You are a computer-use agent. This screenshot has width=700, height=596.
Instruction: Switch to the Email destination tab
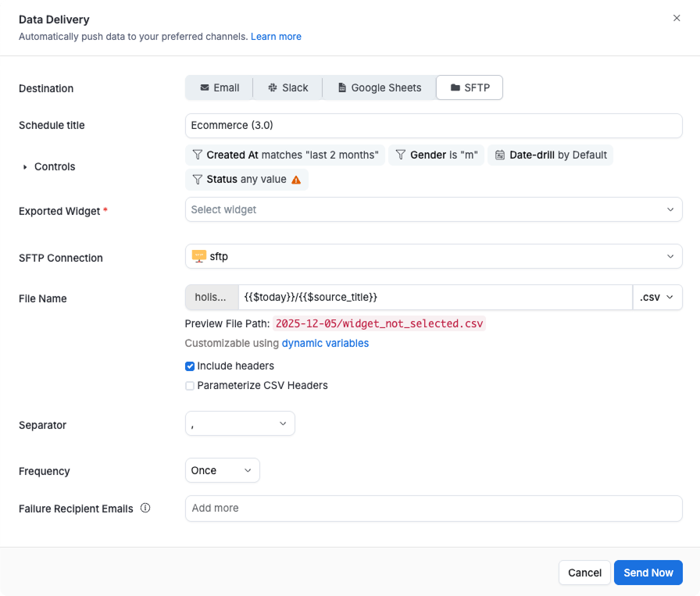(219, 87)
